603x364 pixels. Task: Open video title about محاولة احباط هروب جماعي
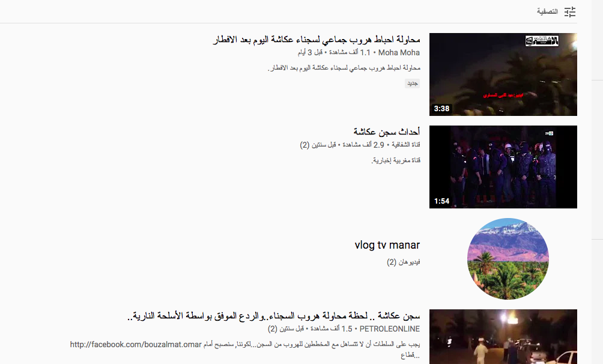point(317,40)
